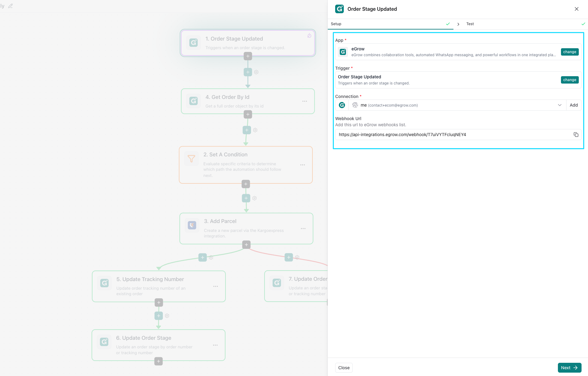Image resolution: width=588 pixels, height=376 pixels.
Task: Click the eGrow app icon in App field
Action: click(x=343, y=52)
